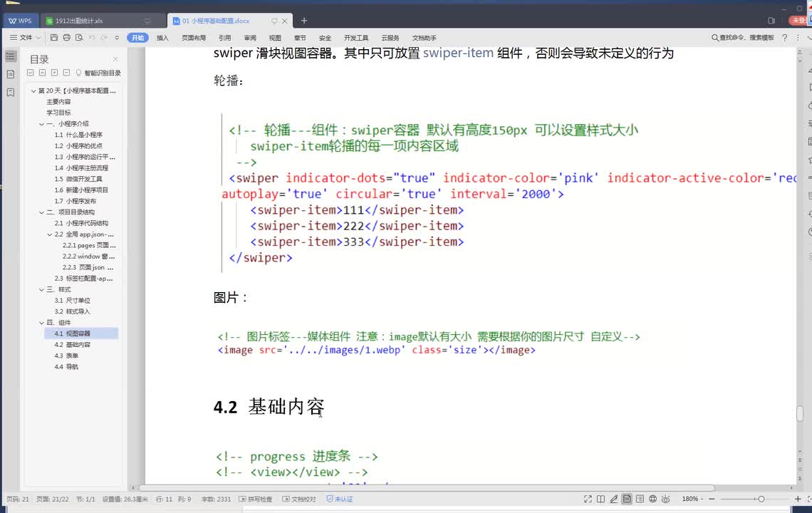Switch to writing mode pen icon
Viewport: 812px width, 513px height.
click(614, 499)
